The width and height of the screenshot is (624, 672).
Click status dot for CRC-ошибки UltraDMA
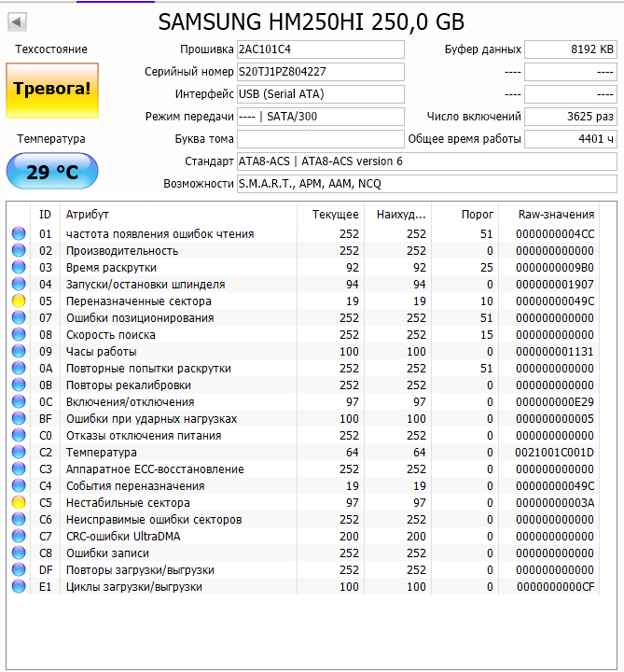(x=19, y=536)
